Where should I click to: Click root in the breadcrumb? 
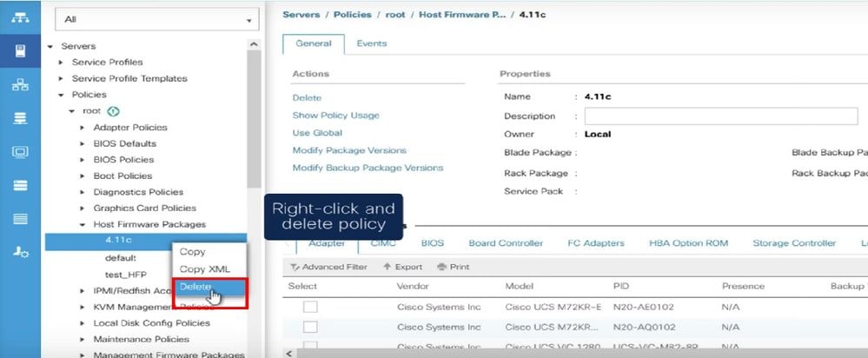(395, 15)
